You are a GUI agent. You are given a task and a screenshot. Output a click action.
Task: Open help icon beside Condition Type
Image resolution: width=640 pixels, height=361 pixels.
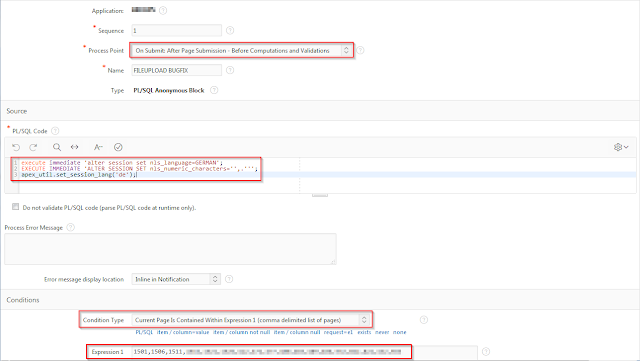pos(424,320)
